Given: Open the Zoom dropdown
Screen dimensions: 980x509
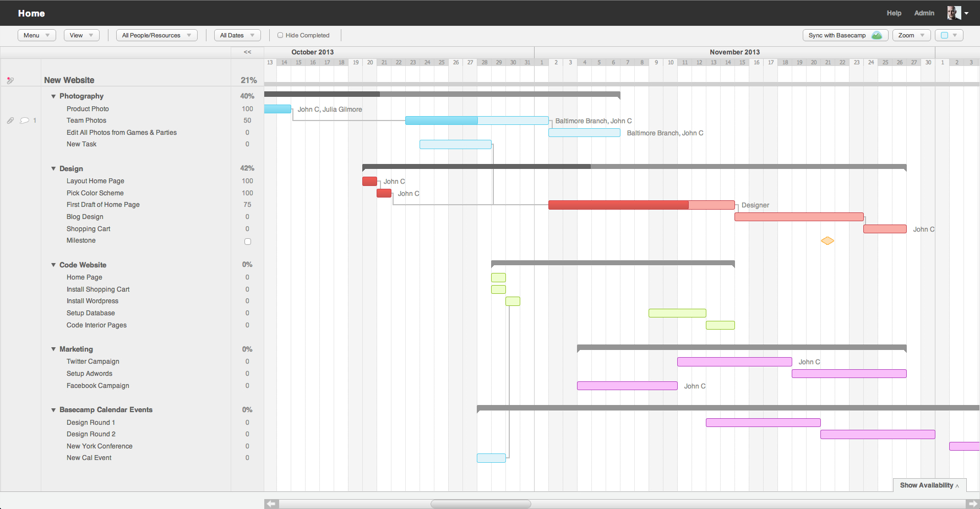Looking at the screenshot, I should point(912,35).
